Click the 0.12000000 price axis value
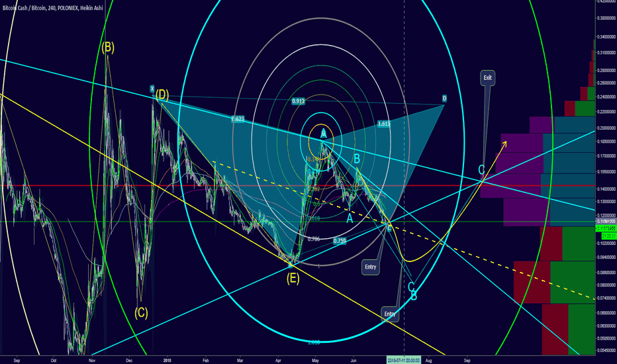 [x=606, y=216]
